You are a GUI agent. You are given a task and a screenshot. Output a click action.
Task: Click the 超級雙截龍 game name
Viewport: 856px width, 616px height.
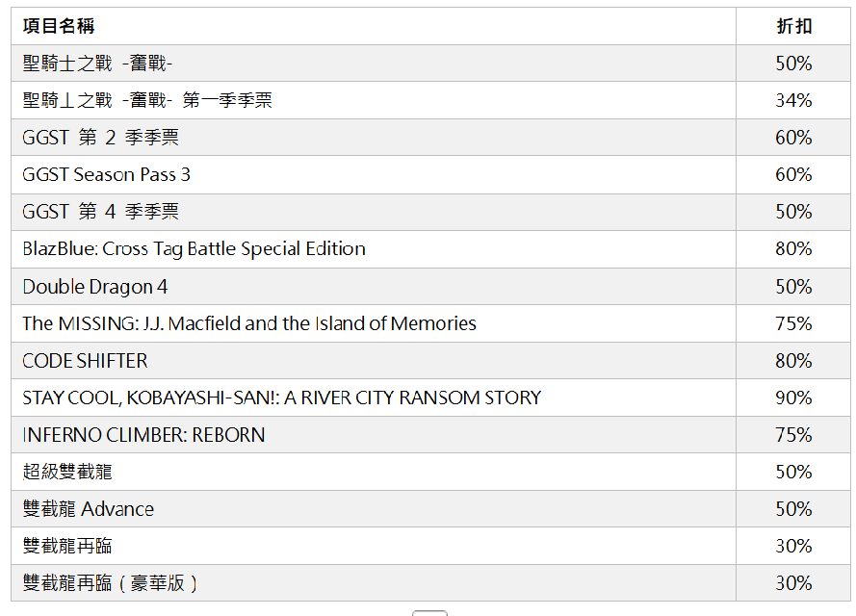click(67, 472)
